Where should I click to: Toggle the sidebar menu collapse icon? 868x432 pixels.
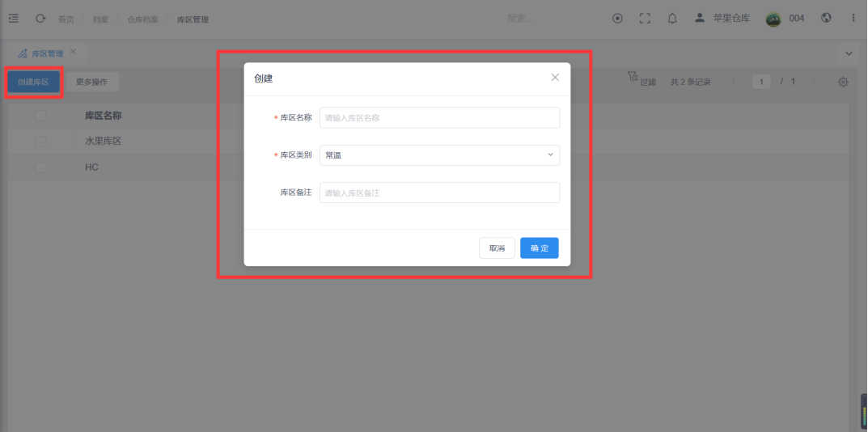[14, 19]
